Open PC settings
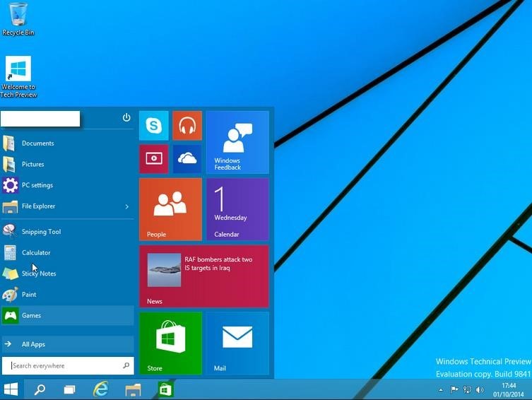Viewport: 532px width, 400px height. pyautogui.click(x=68, y=185)
